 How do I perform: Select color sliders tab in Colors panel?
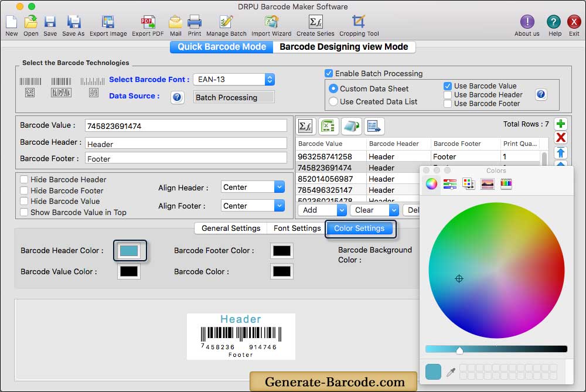(x=449, y=184)
